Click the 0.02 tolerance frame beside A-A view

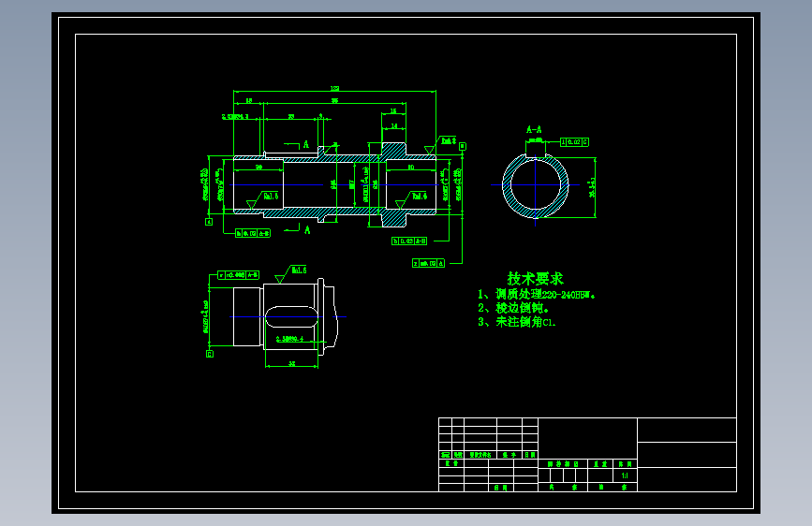pos(574,142)
